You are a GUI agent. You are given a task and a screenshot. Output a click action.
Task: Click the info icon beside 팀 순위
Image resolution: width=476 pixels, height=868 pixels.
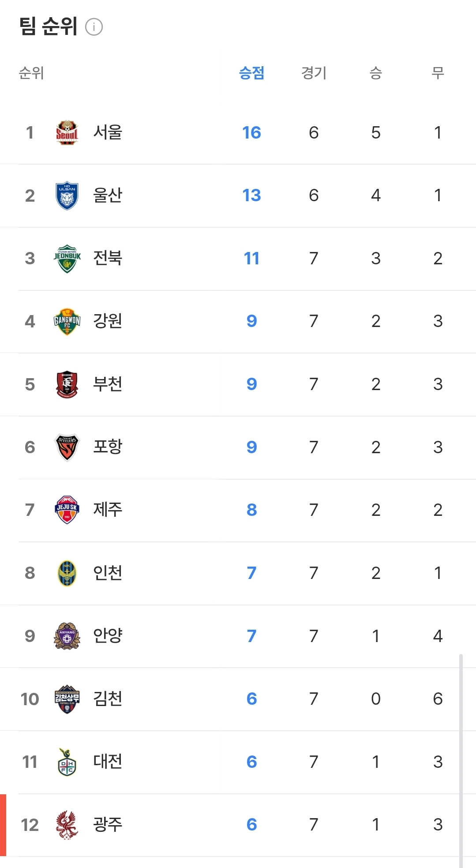point(94,27)
